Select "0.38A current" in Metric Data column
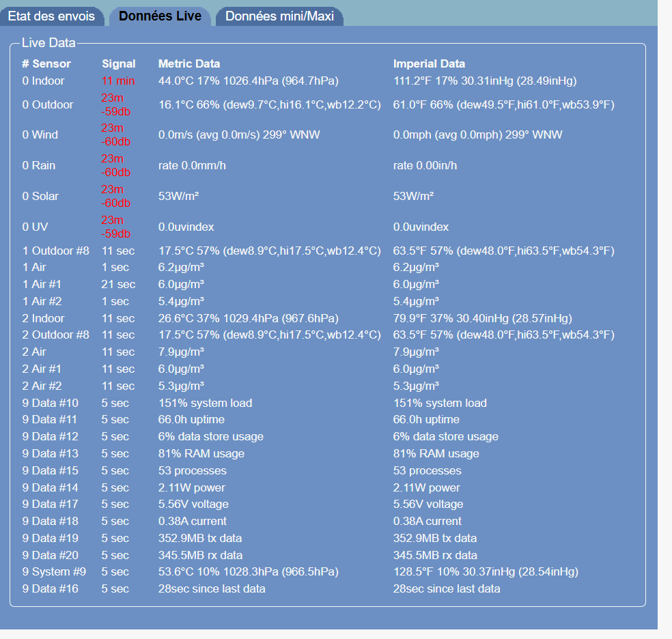This screenshot has height=639, width=672. (193, 522)
